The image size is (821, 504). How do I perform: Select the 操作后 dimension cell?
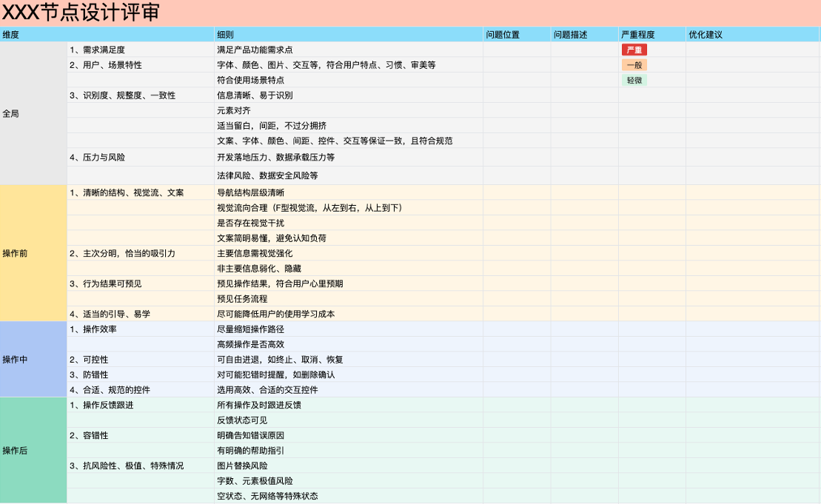(x=33, y=450)
